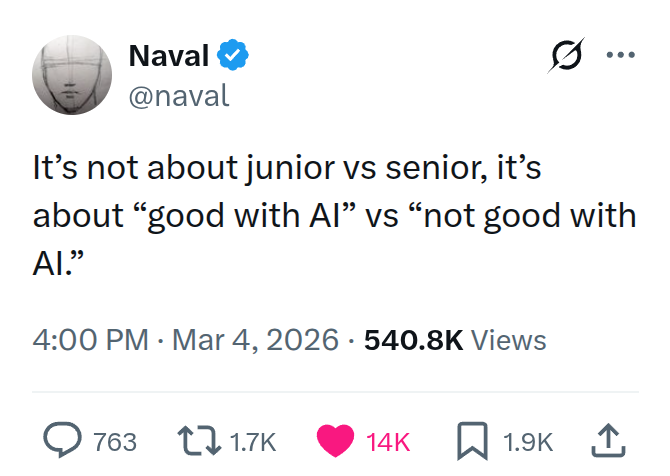This screenshot has width=670, height=476.
Task: Click the blue verified checkmark badge
Action: 233,57
